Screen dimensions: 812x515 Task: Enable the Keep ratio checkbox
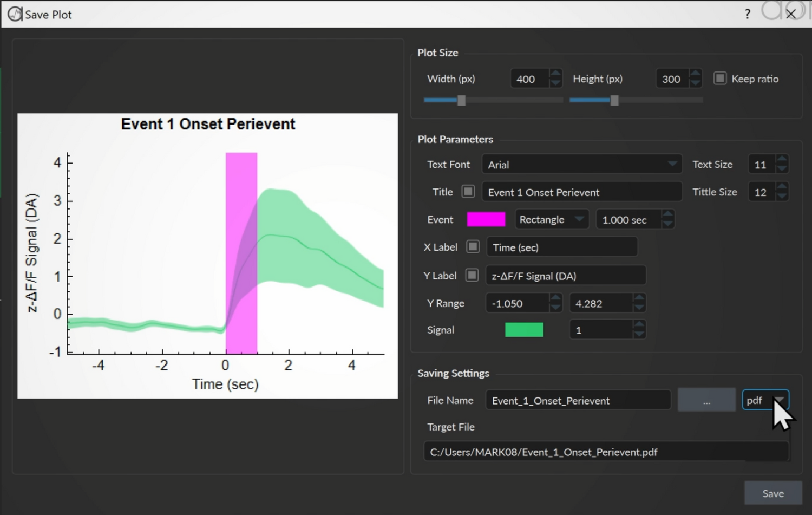coord(720,79)
